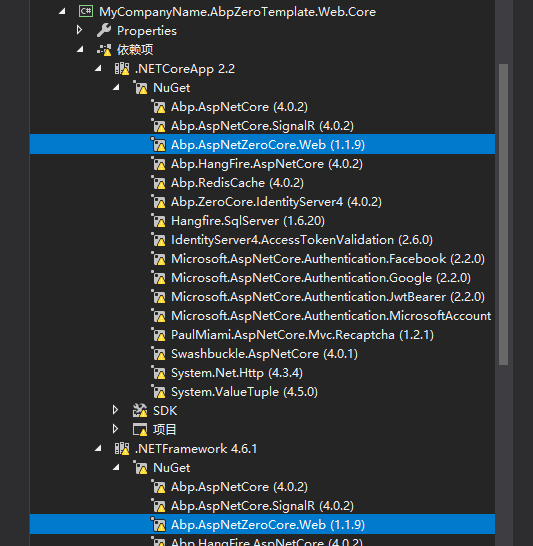Screen dimensions: 533x546
Task: Click the dependencies warning icon next to 依赖项
Action: [104, 50]
